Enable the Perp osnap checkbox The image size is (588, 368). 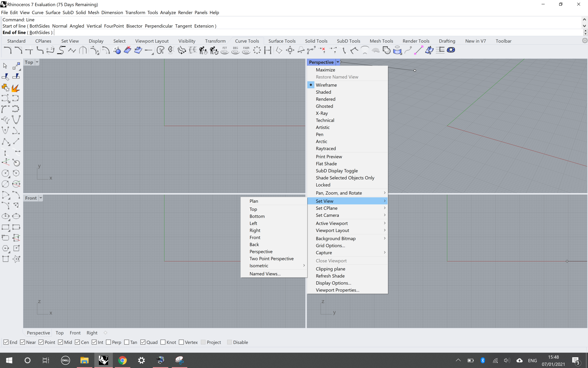pyautogui.click(x=108, y=342)
